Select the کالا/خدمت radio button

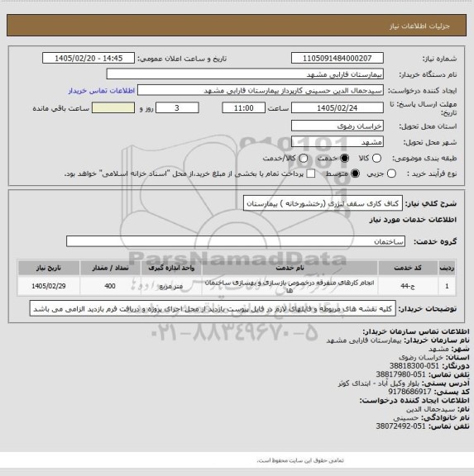304,158
